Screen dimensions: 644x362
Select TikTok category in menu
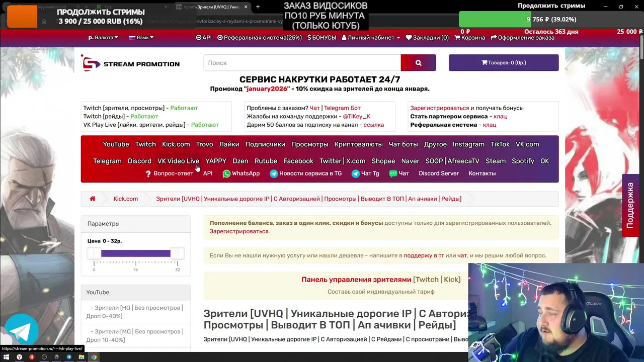click(500, 144)
